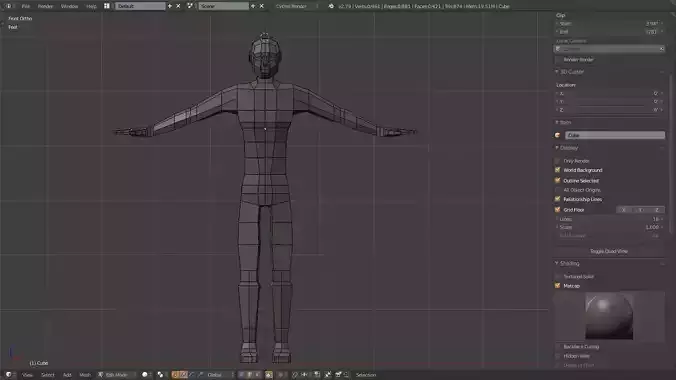676x380 pixels.
Task: Click the 3D Cursor Z location field
Action: tap(609, 110)
